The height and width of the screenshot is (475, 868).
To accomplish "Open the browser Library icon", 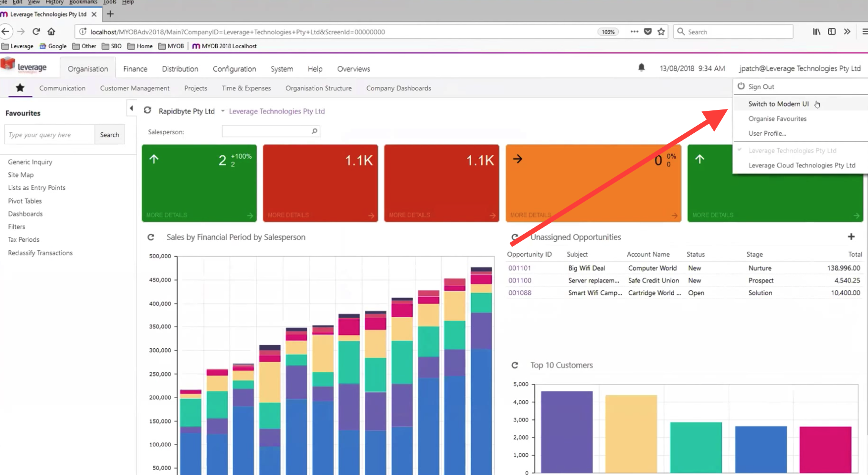I will (x=816, y=32).
